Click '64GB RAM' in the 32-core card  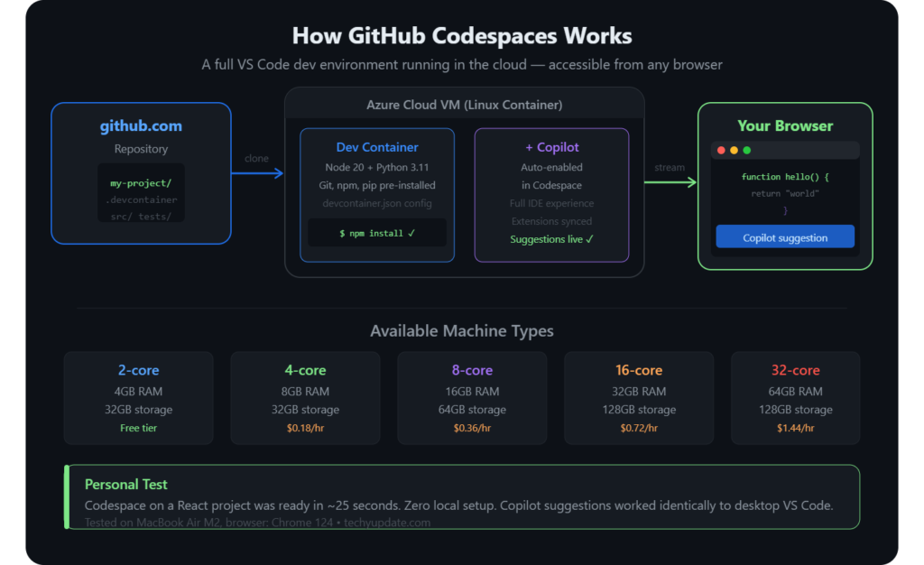pyautogui.click(x=796, y=391)
